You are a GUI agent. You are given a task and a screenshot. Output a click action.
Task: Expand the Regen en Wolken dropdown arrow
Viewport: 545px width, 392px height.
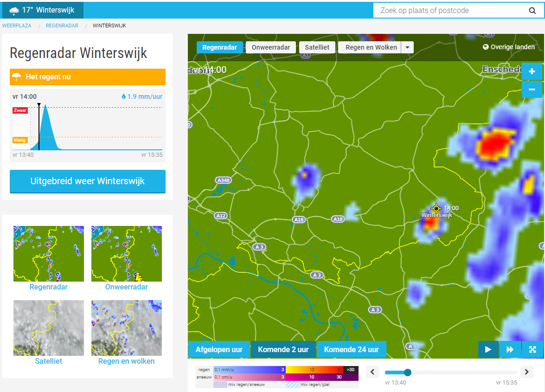(407, 47)
